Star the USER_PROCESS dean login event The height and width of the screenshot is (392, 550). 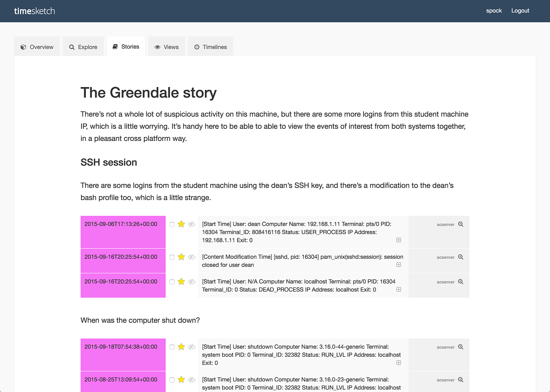click(x=181, y=224)
